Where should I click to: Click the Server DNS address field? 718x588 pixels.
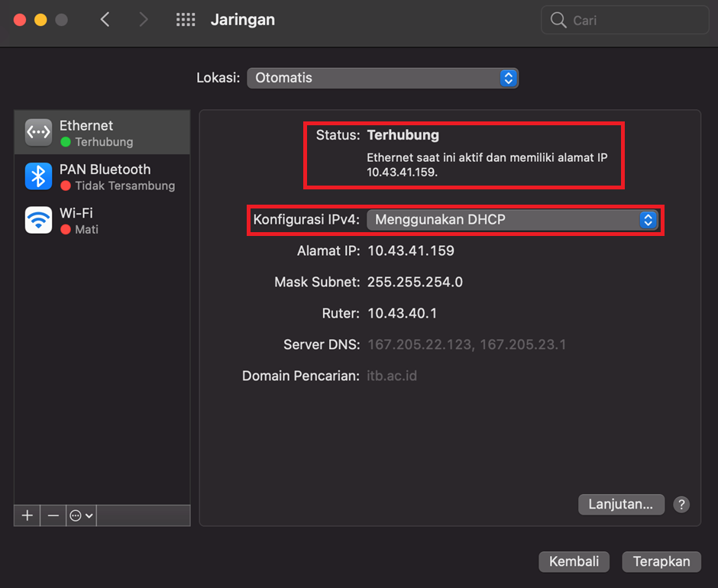pyautogui.click(x=466, y=344)
